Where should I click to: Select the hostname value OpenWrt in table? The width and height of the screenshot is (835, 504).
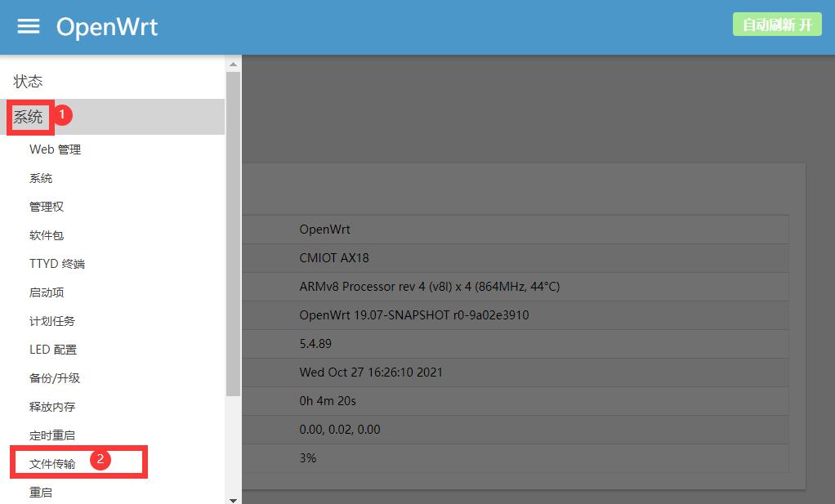pyautogui.click(x=325, y=230)
